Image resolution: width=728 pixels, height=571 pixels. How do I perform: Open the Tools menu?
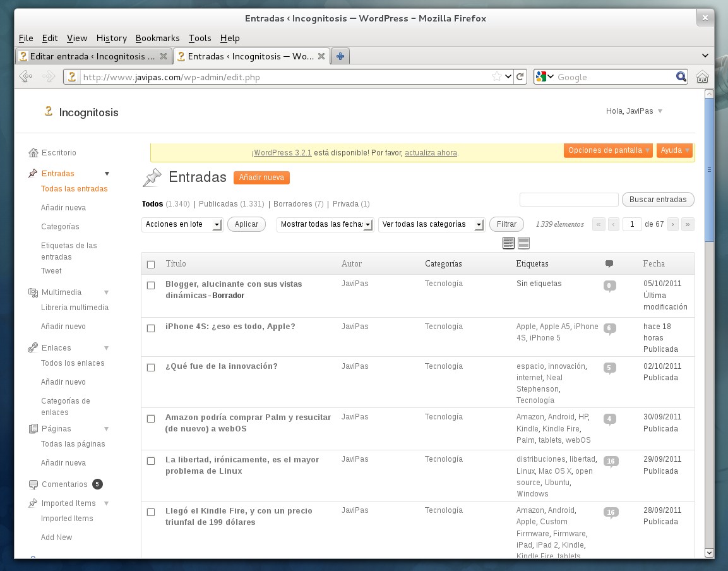[x=200, y=38]
